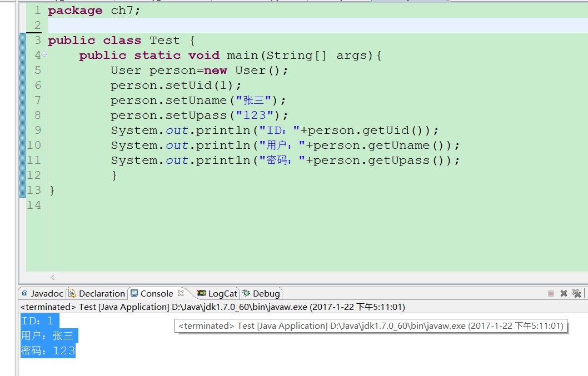Image resolution: width=588 pixels, height=376 pixels.
Task: Click the @ icon on Javadoc tab
Action: pos(24,293)
